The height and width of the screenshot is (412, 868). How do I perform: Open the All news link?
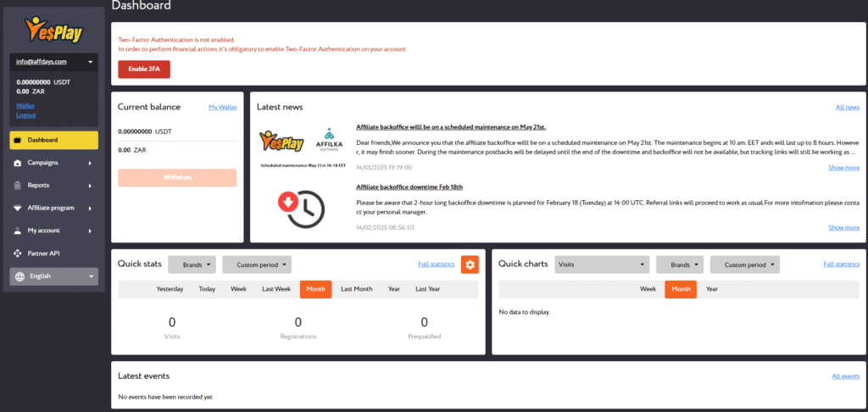tap(848, 107)
